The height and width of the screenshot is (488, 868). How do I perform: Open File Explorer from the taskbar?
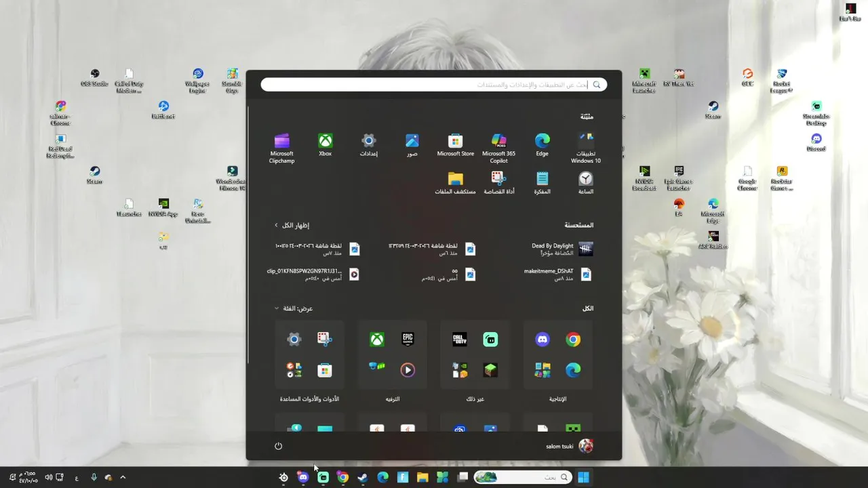coord(422,477)
